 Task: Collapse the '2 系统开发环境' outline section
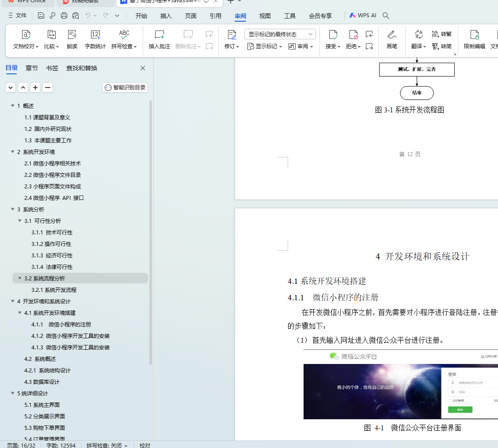pos(13,152)
